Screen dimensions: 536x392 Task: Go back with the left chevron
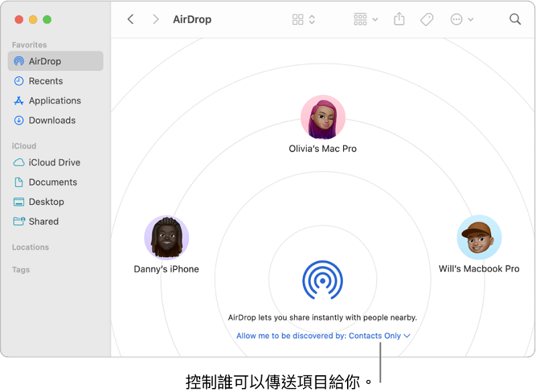[x=131, y=19]
